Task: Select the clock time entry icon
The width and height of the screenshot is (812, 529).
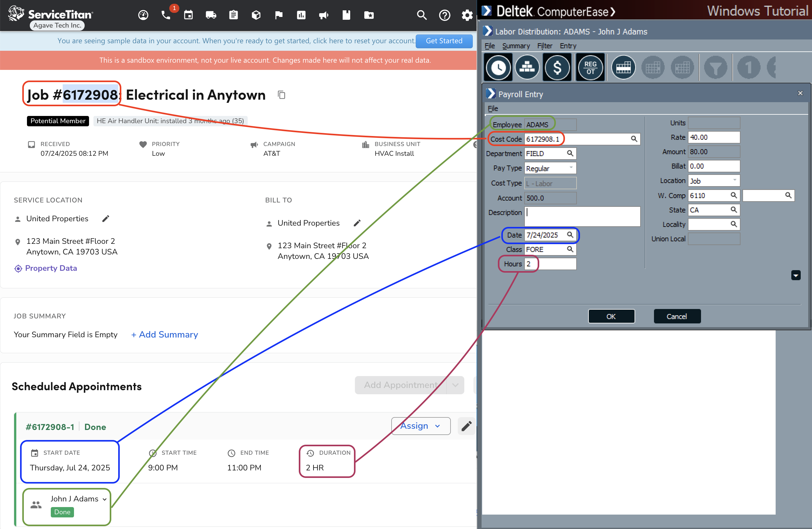Action: 498,67
